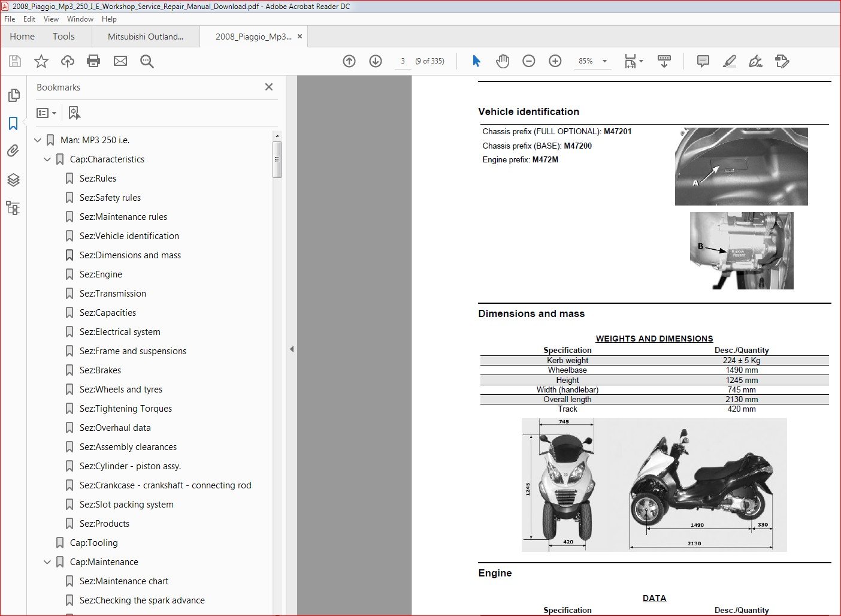Open Sez:Checking the spark advance bookmark

point(142,600)
